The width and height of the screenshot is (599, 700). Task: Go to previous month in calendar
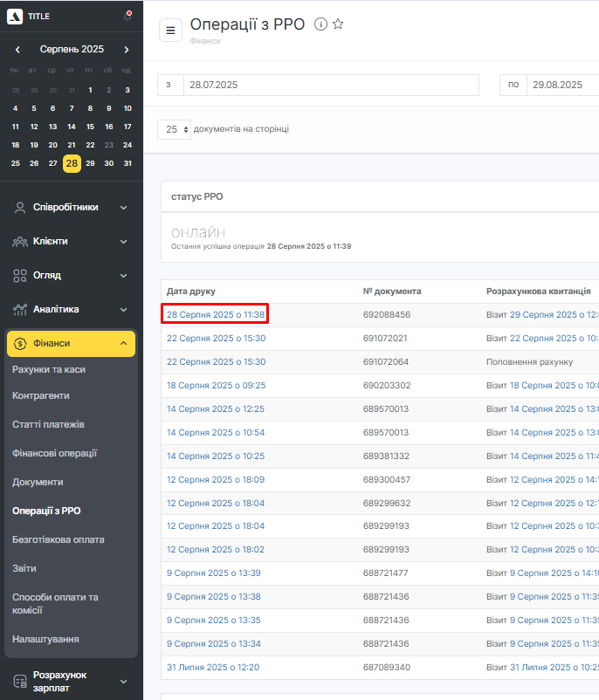pyautogui.click(x=17, y=50)
